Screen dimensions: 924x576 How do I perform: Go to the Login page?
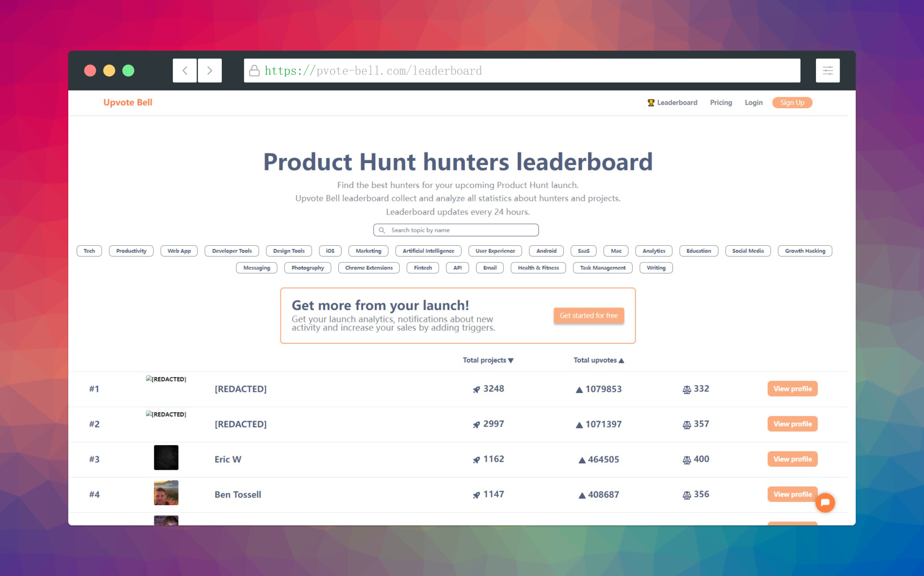click(753, 102)
